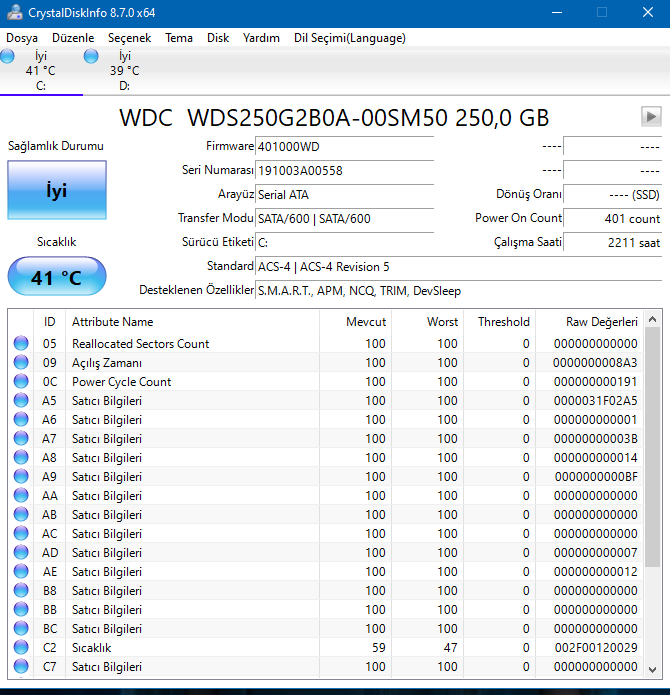
Task: Click status orb for attribute AE
Action: [21, 572]
